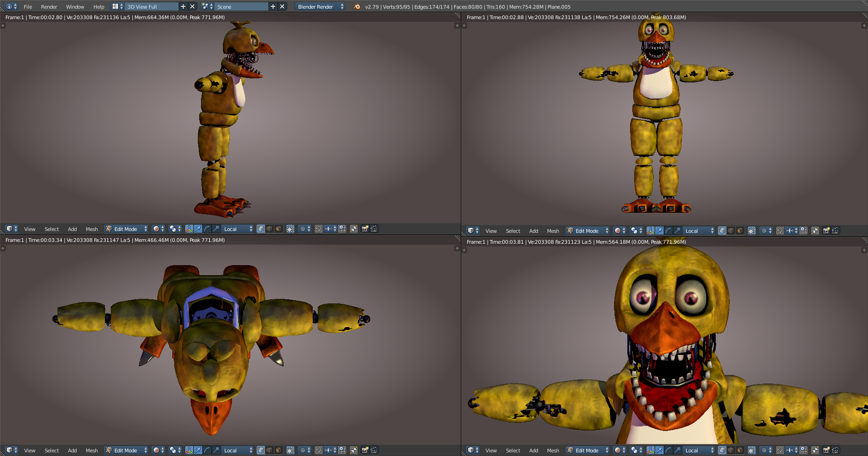The height and width of the screenshot is (456, 868).
Task: Select rotate manipulator in side-view viewport
Action: pos(207,229)
